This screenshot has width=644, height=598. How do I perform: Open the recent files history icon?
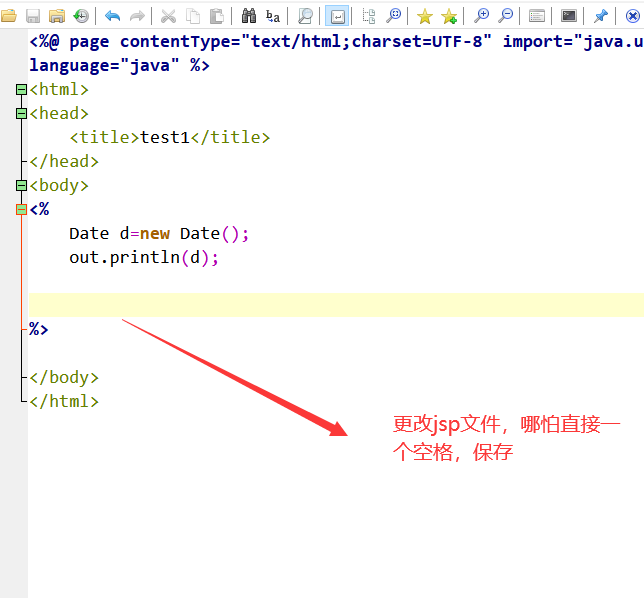pyautogui.click(x=81, y=16)
